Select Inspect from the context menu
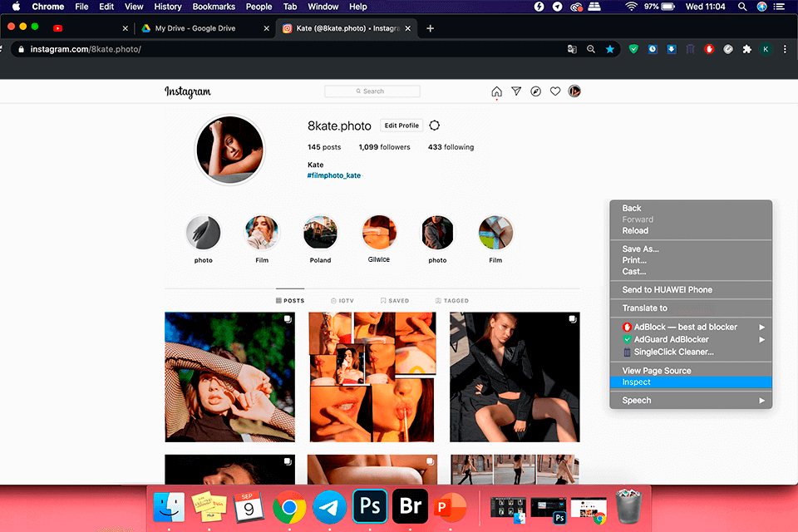 pos(637,382)
